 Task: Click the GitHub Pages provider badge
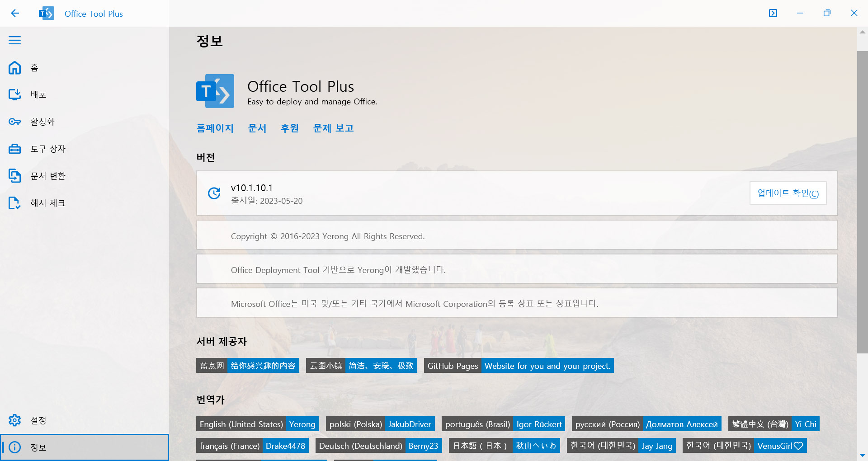[x=519, y=366]
